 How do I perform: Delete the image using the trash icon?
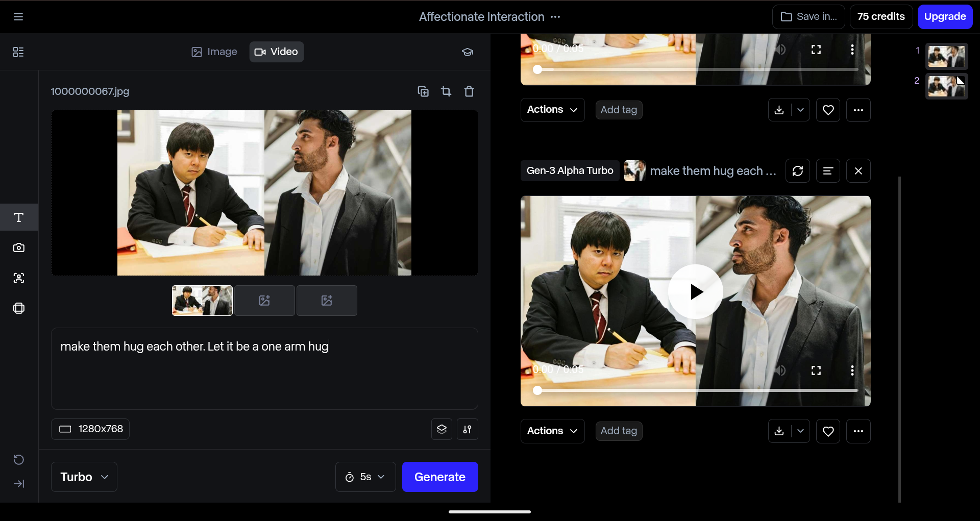pos(469,91)
